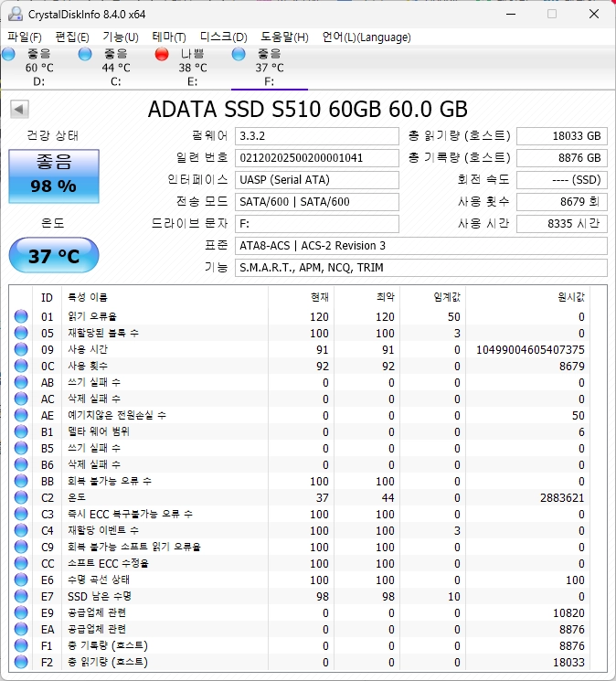Select the 예기치않은 전원손실 수 attribute name

point(117,415)
